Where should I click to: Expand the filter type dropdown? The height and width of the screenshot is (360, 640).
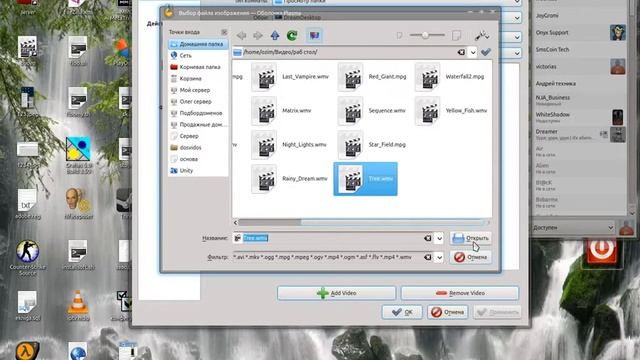point(439,257)
